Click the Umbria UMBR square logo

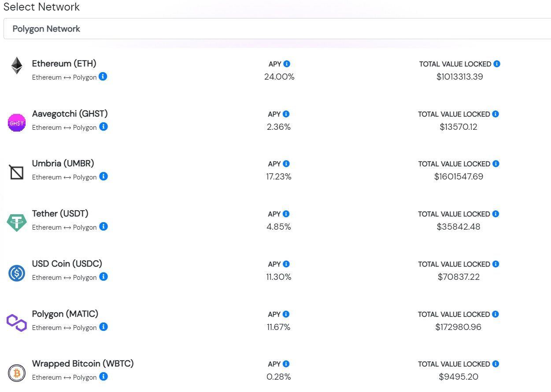(x=17, y=172)
